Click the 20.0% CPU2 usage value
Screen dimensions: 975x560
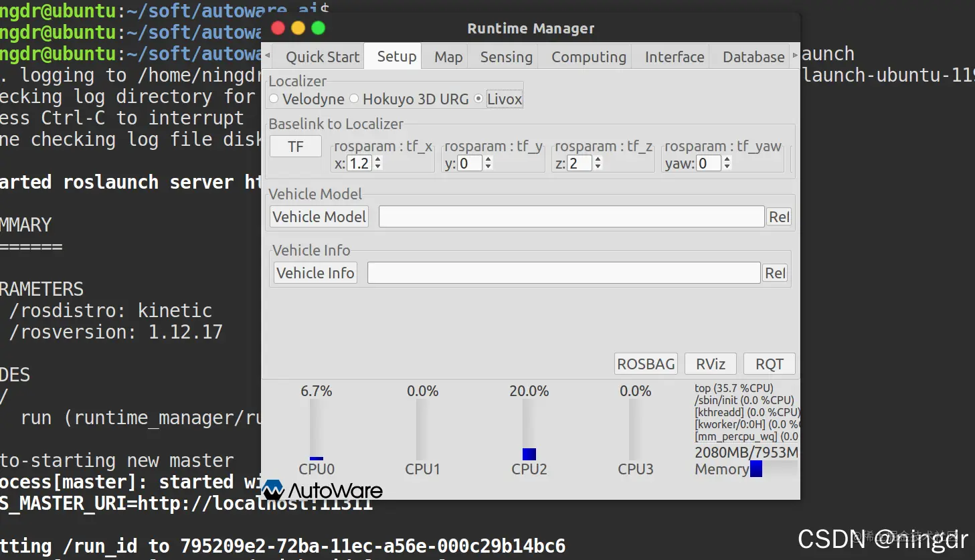(x=529, y=391)
